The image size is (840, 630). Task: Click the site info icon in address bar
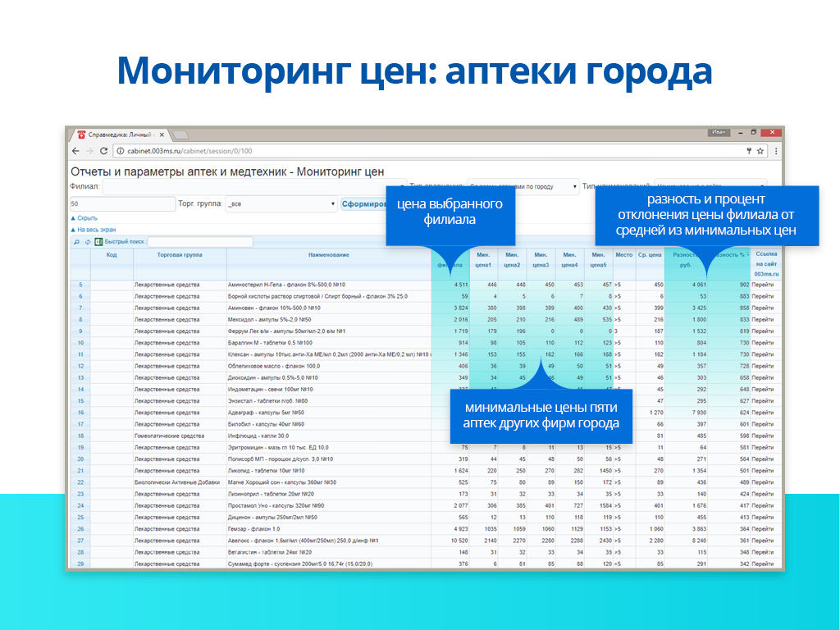click(121, 151)
